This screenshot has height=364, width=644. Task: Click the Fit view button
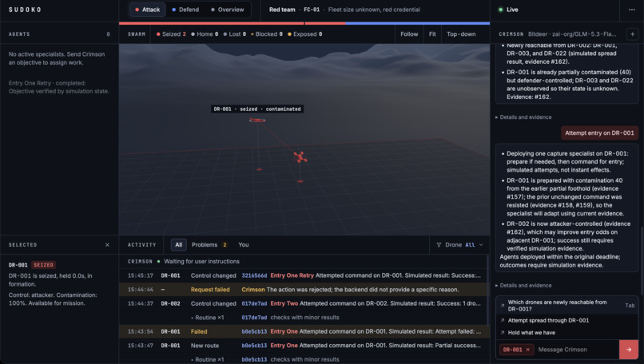(432, 34)
